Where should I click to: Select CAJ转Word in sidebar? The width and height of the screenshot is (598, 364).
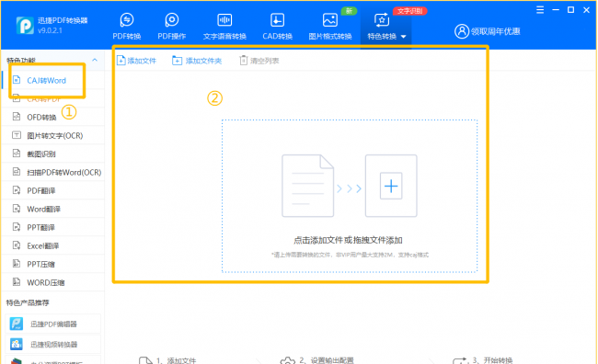(53, 80)
